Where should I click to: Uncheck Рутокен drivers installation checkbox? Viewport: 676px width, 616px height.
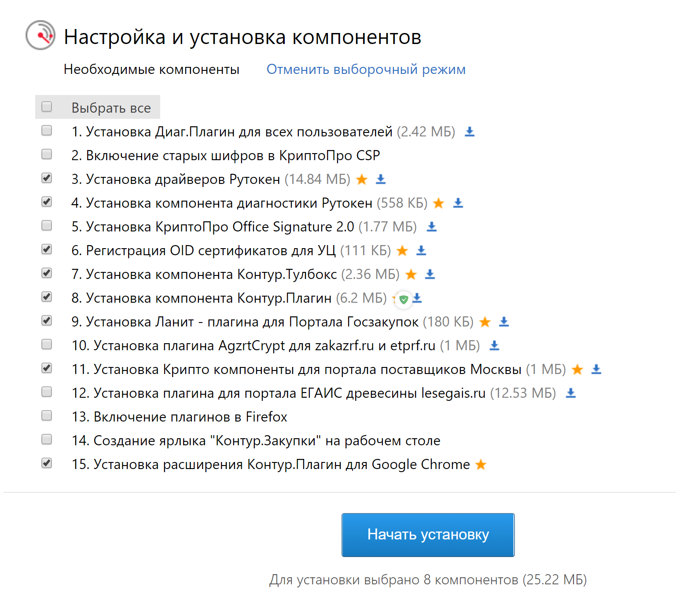pos(47,178)
